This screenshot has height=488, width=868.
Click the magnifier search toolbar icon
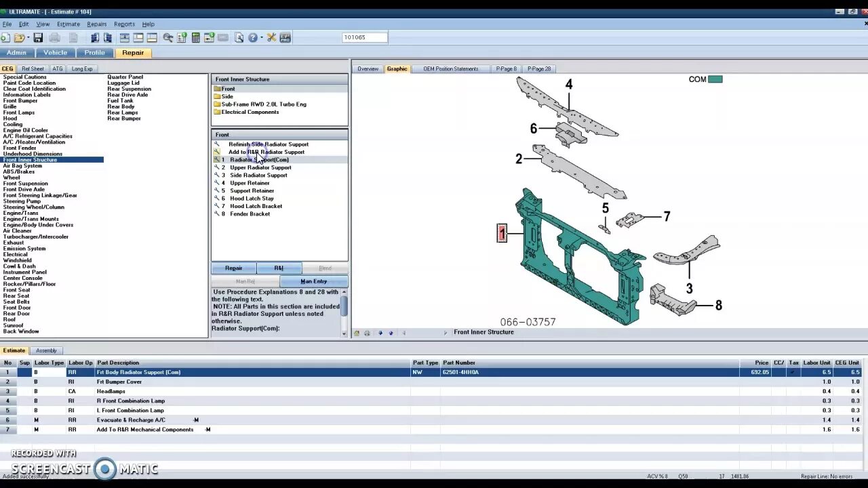click(x=168, y=38)
